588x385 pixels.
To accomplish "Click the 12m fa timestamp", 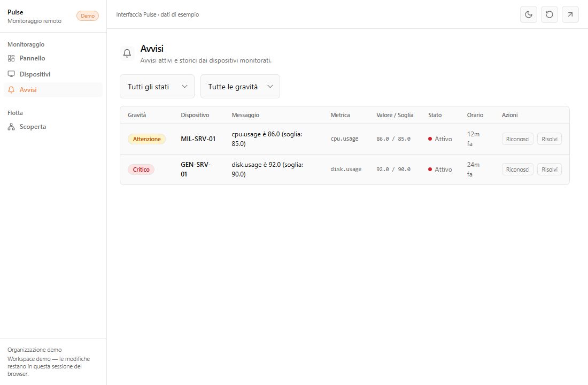I will pyautogui.click(x=473, y=139).
